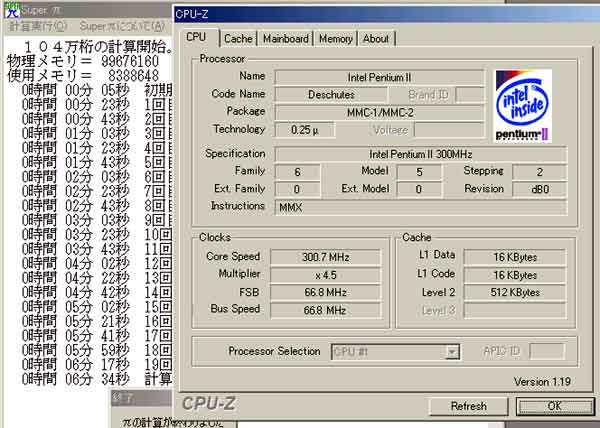Image resolution: width=600 pixels, height=428 pixels.
Task: Click the Refresh button
Action: (469, 406)
